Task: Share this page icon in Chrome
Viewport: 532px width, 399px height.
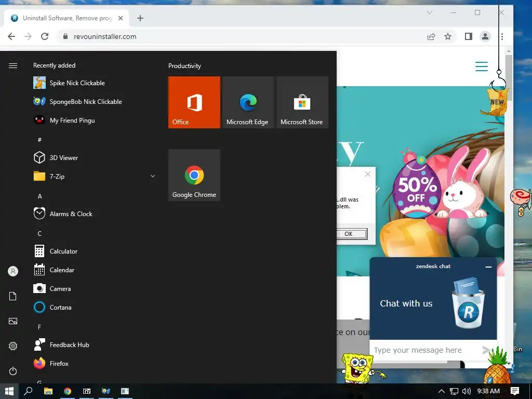Action: [x=431, y=36]
